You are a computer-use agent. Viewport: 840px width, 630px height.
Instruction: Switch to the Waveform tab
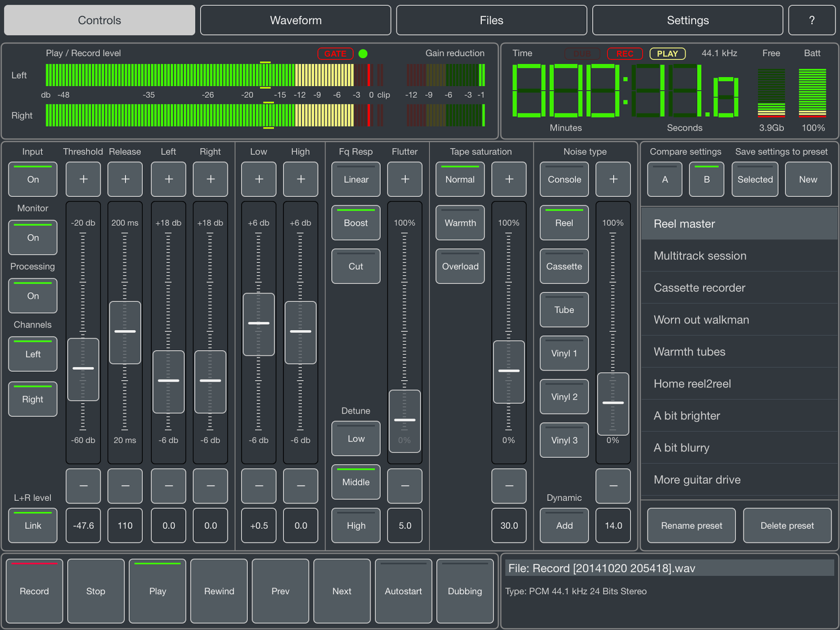pos(296,20)
